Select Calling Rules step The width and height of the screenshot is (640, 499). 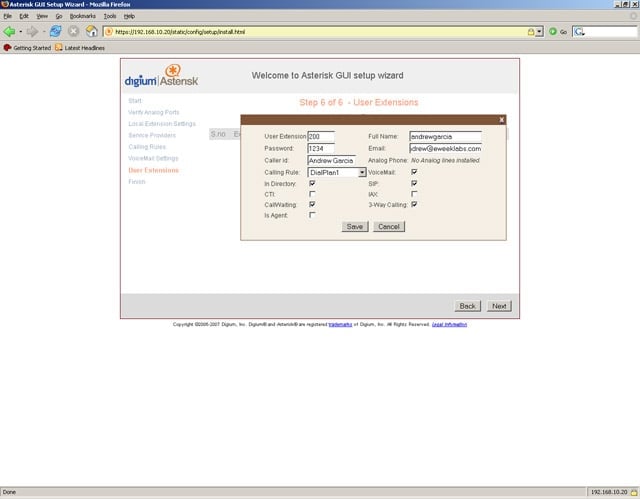(147, 146)
